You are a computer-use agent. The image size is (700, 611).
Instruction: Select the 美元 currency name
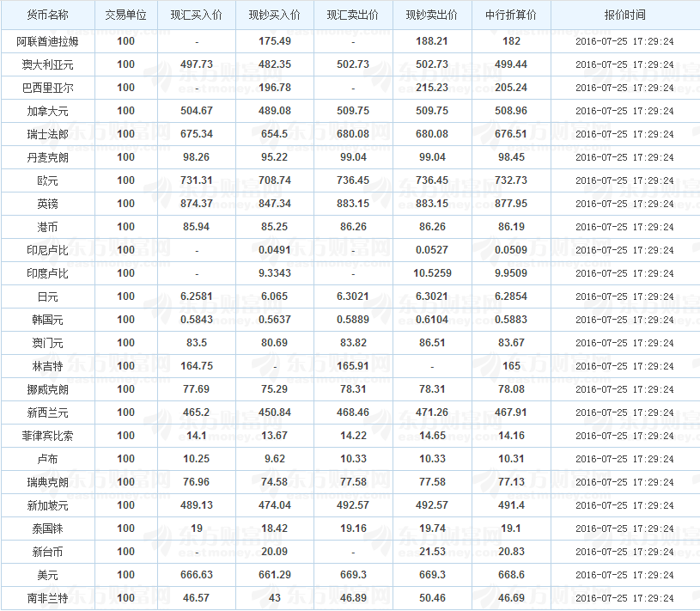(x=48, y=576)
